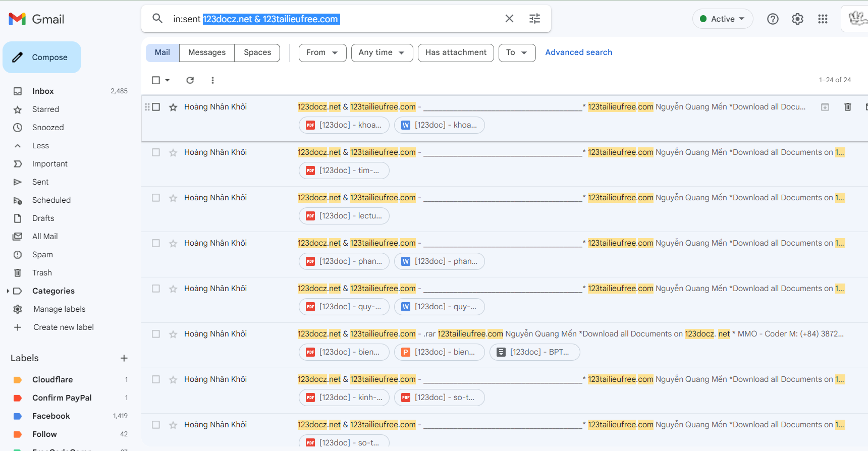The height and width of the screenshot is (451, 868).
Task: Open the PDF attachment '[123doc] - lectu...'
Action: [x=344, y=216]
